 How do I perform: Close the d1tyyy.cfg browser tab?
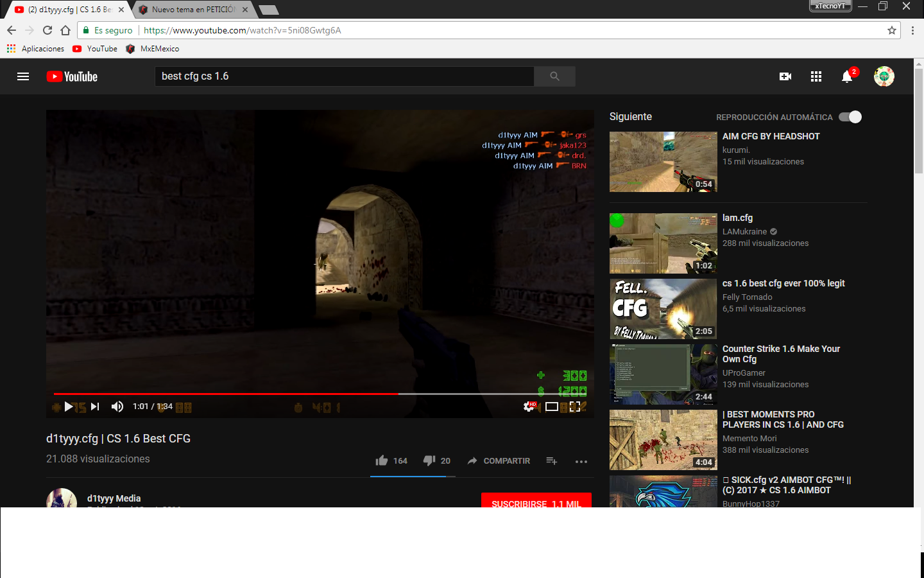tap(121, 10)
